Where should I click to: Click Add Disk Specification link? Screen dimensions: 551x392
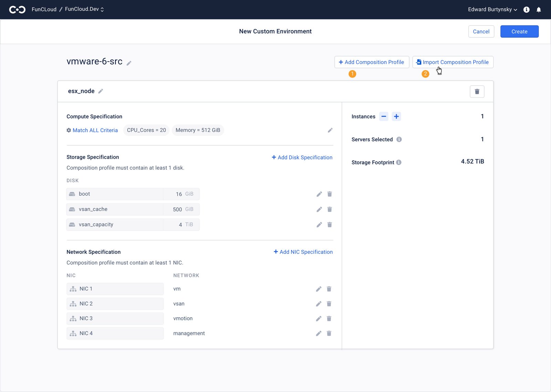coord(302,157)
